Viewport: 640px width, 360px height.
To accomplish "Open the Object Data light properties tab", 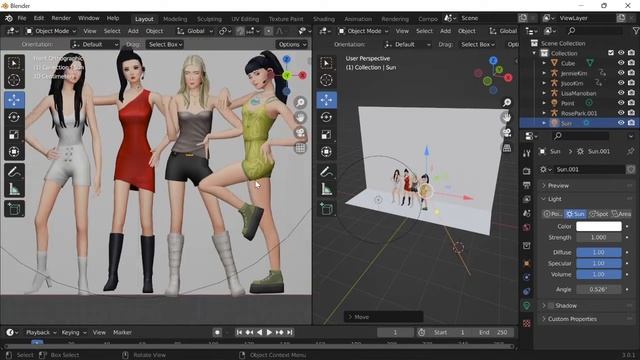I will [x=527, y=306].
